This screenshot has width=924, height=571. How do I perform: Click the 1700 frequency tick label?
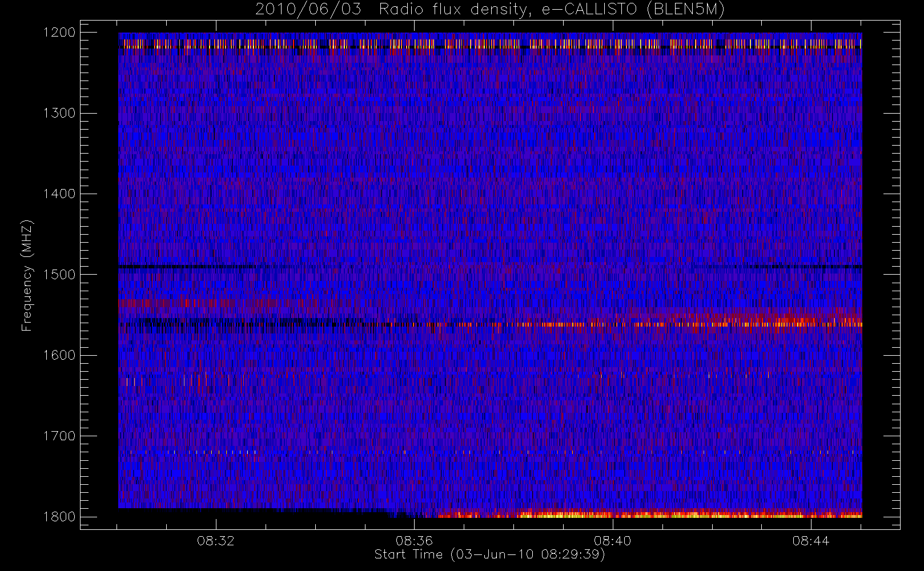click(x=59, y=436)
